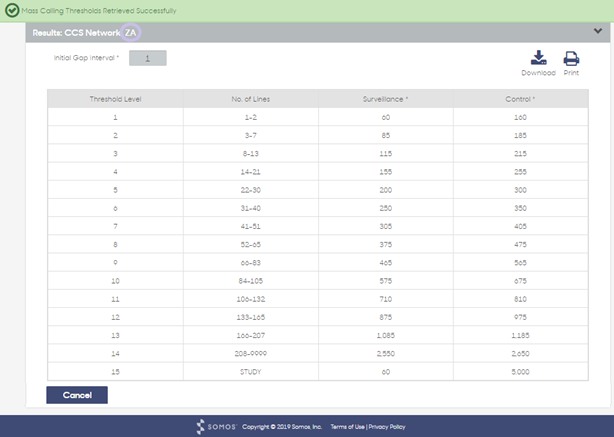Click the Initial Gap Interval label
Viewport: 614px width, 437px height.
tap(86, 58)
